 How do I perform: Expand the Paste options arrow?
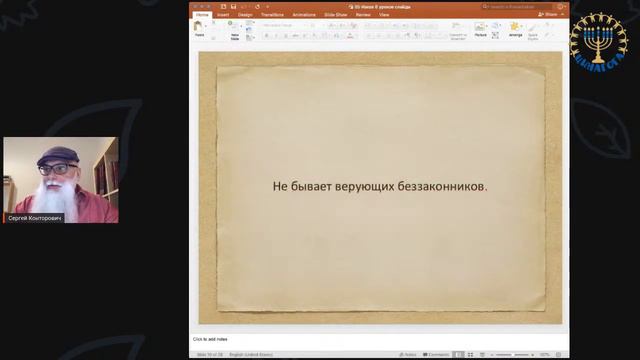coord(206,26)
